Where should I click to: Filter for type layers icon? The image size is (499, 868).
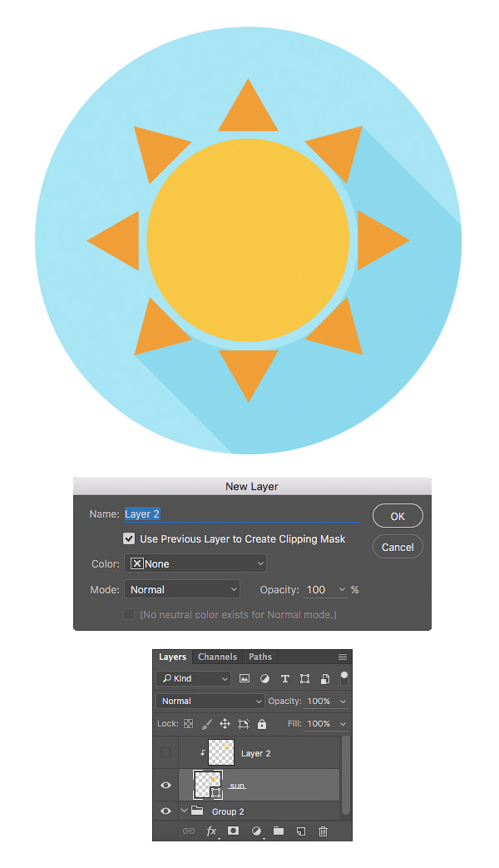285,678
